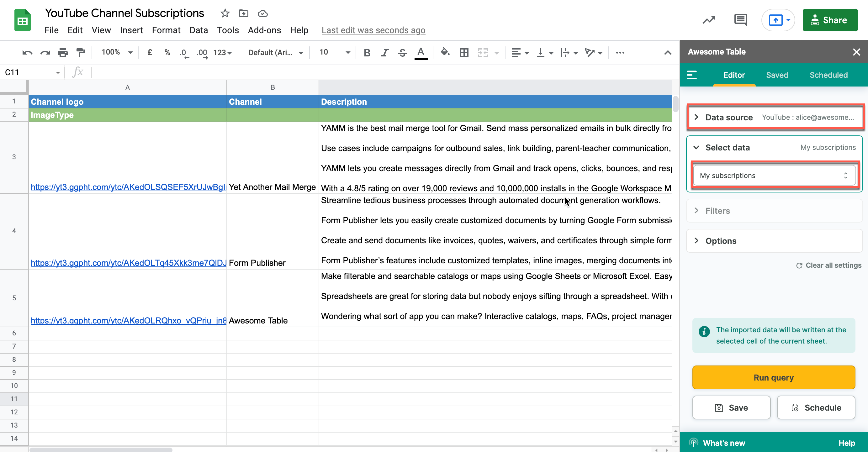Open the text color picker
This screenshot has height=452, width=868.
coord(421,53)
